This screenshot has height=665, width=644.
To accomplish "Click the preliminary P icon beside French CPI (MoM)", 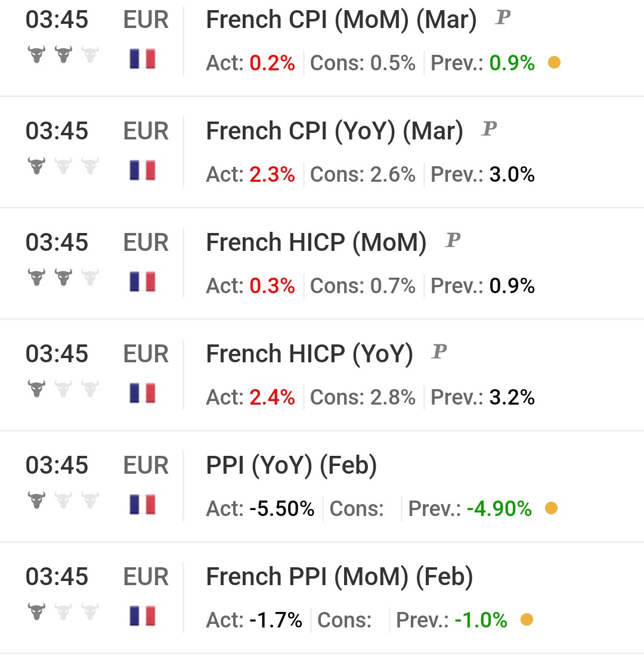I will pos(503,18).
